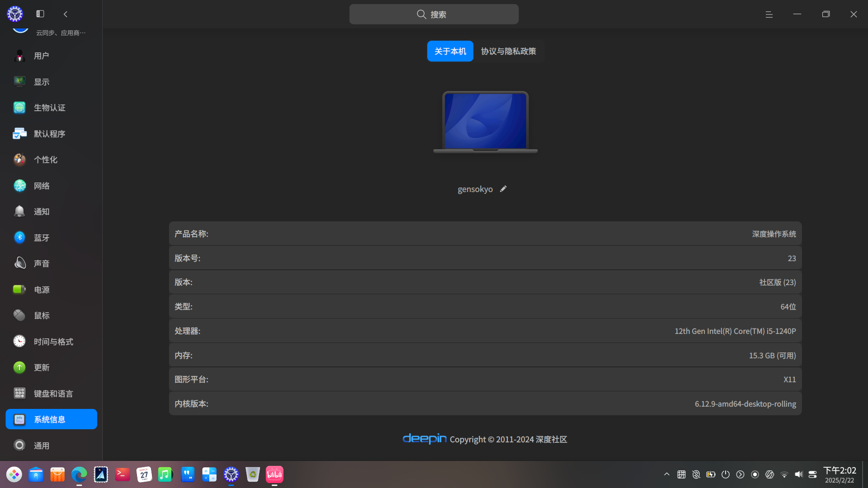868x488 pixels.
Task: Switch to 协议与隐私政策 tab
Action: tap(508, 51)
